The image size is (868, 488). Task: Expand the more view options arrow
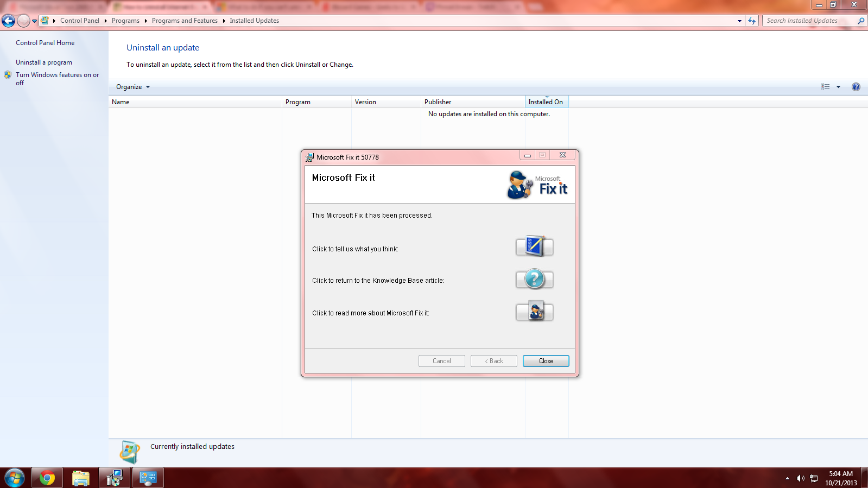coord(838,87)
